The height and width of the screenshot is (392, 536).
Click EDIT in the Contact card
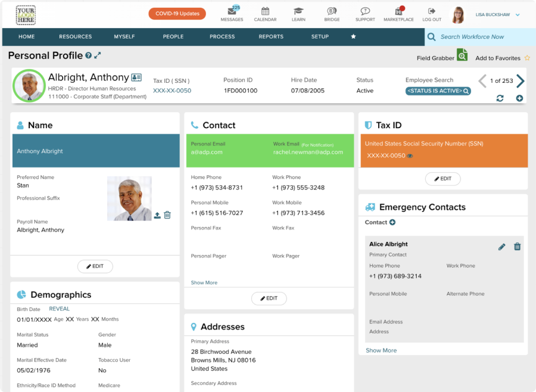point(269,298)
